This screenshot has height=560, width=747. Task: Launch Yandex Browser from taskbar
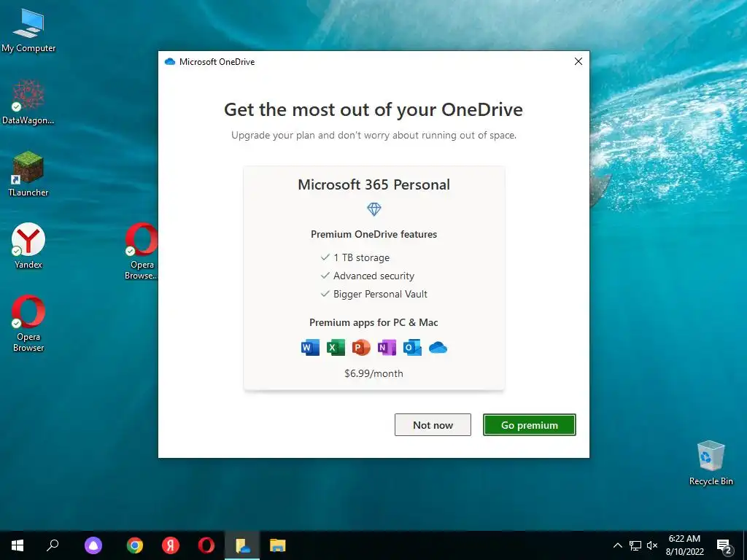[171, 545]
